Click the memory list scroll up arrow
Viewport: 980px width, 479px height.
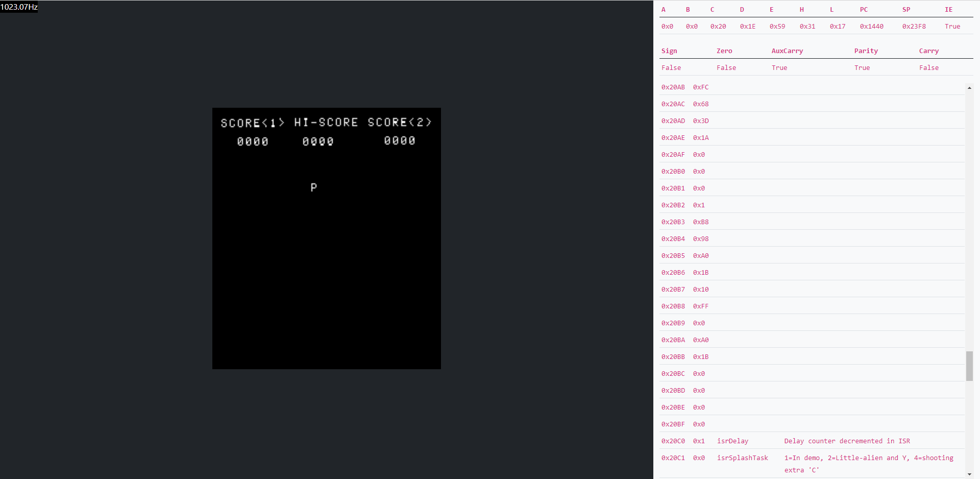pos(969,88)
